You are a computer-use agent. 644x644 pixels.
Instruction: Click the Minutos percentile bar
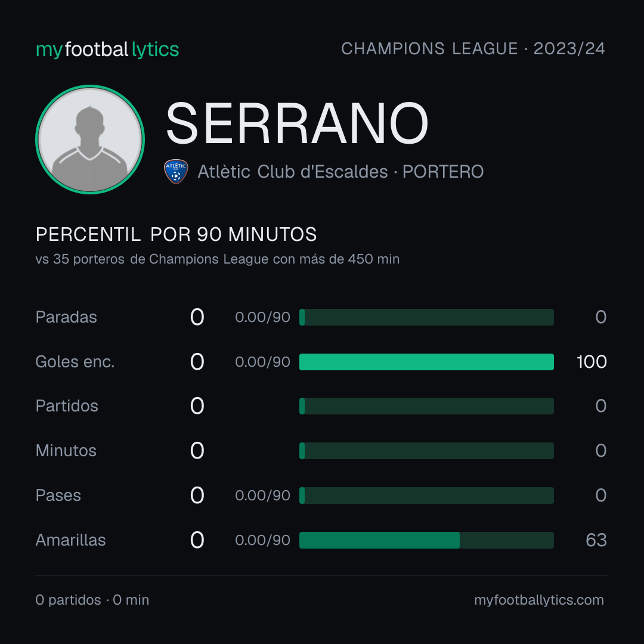(426, 451)
